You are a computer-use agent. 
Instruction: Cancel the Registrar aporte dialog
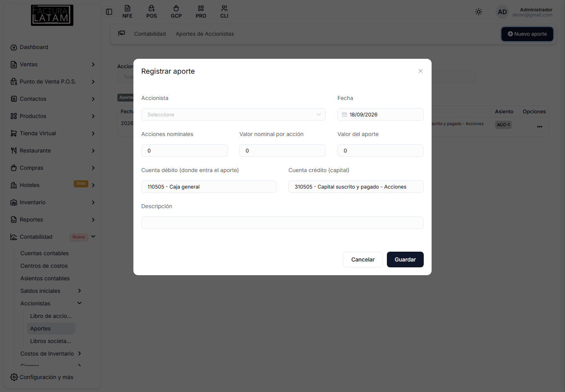tap(363, 260)
